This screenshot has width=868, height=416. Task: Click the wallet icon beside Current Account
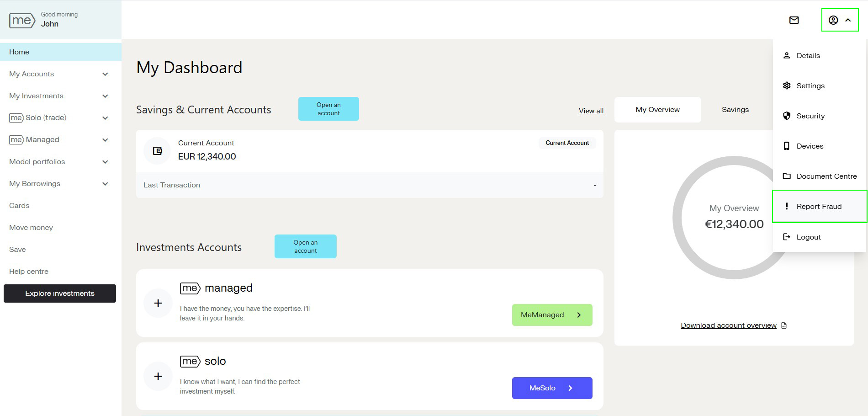click(x=158, y=151)
